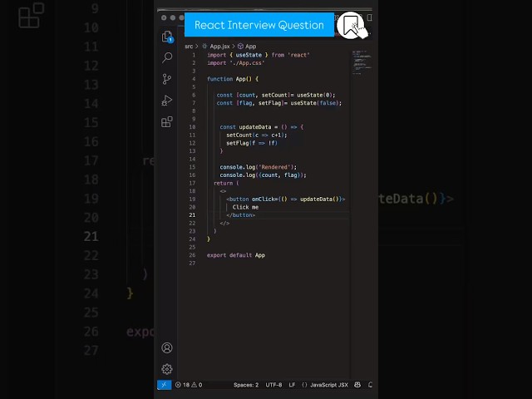Click the split editor layout icon at top right

[x=369, y=17]
